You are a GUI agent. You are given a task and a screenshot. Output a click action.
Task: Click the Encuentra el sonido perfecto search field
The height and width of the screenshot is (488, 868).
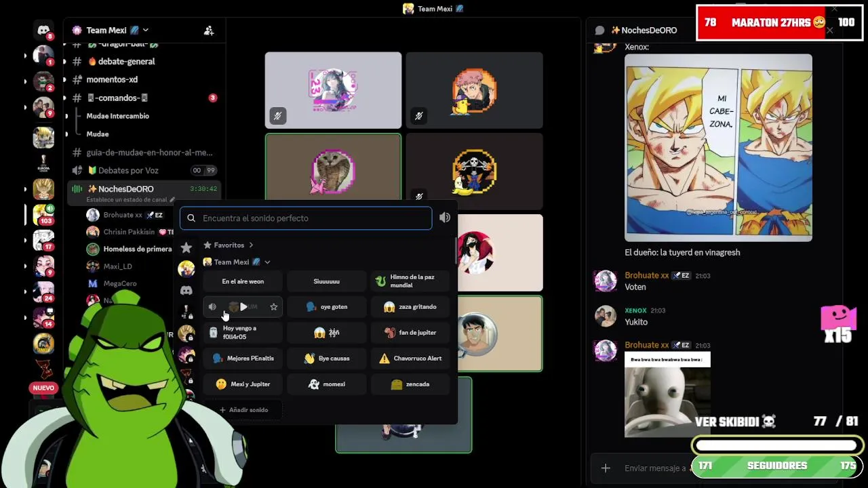coord(306,218)
